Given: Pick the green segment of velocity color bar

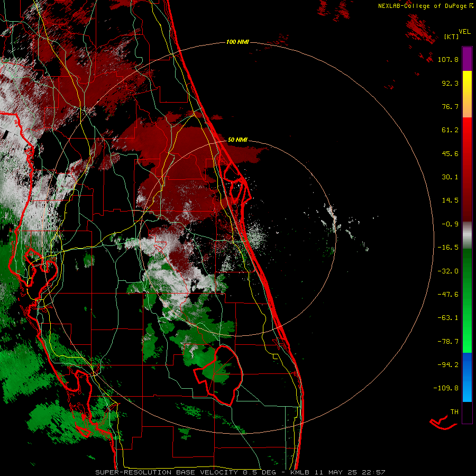Looking at the screenshot, I should click(467, 301).
